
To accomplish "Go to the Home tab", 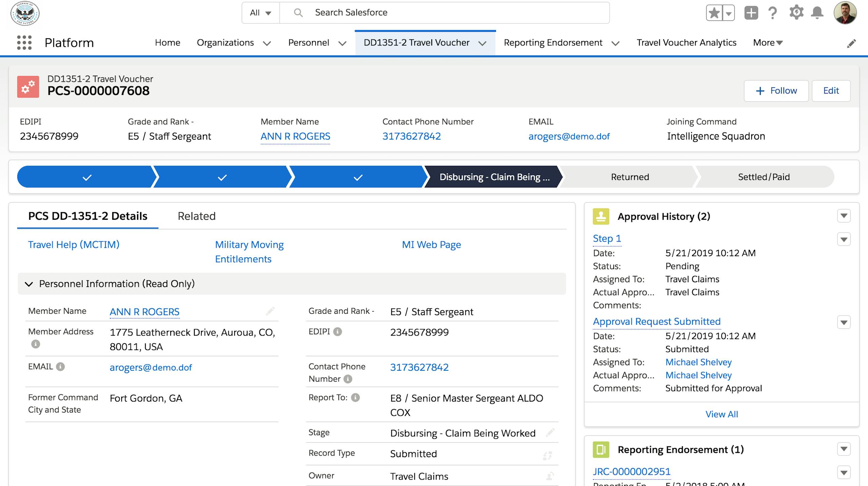I will tap(167, 43).
